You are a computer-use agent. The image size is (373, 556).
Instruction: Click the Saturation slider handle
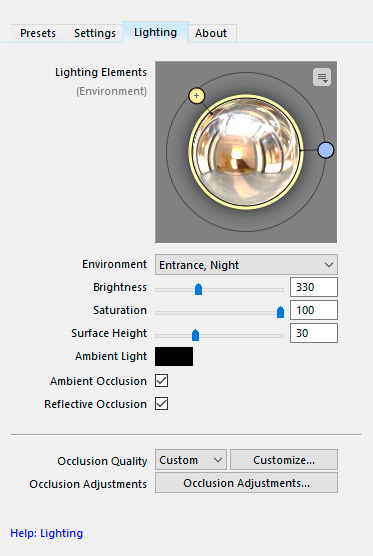pyautogui.click(x=280, y=312)
